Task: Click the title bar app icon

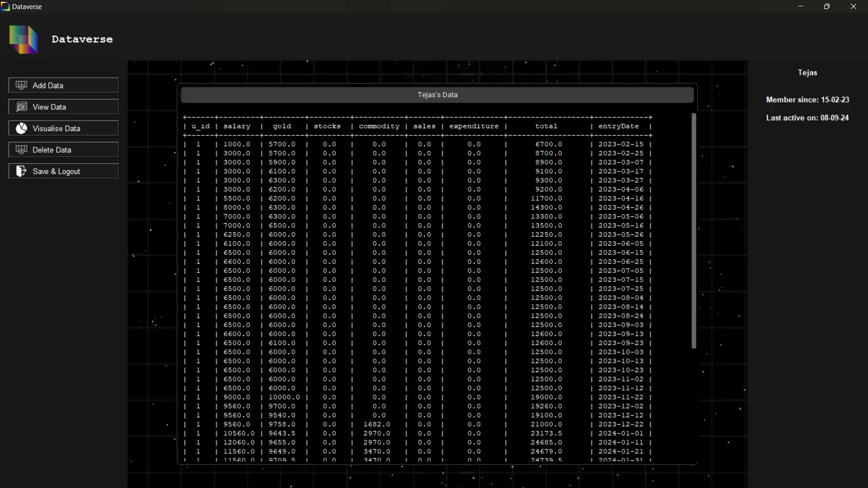Action: [x=5, y=7]
